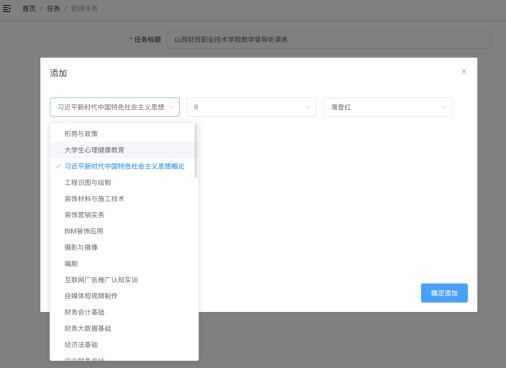506x368 pixels.
Task: Select 自媒体短视频制作 option
Action: pyautogui.click(x=123, y=296)
